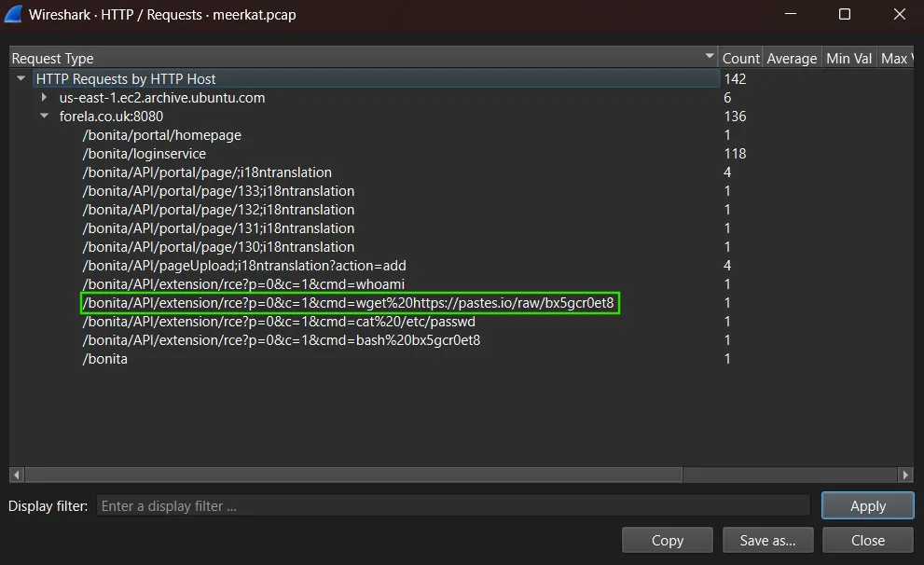This screenshot has width=924, height=565.
Task: Open the Request Type filter dropdown arrow
Action: [x=710, y=57]
